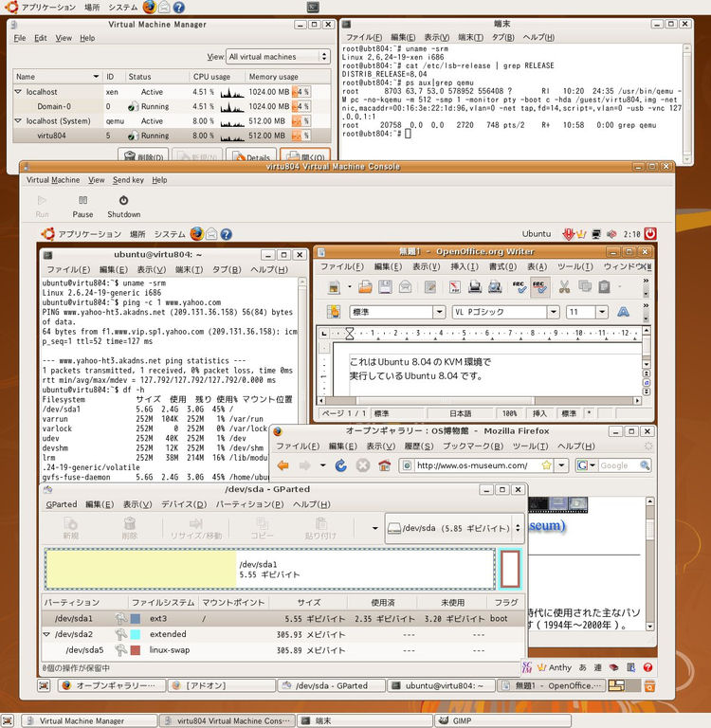Click the Save icon in Writer toolbar
Image resolution: width=711 pixels, height=728 pixels.
pyautogui.click(x=385, y=287)
